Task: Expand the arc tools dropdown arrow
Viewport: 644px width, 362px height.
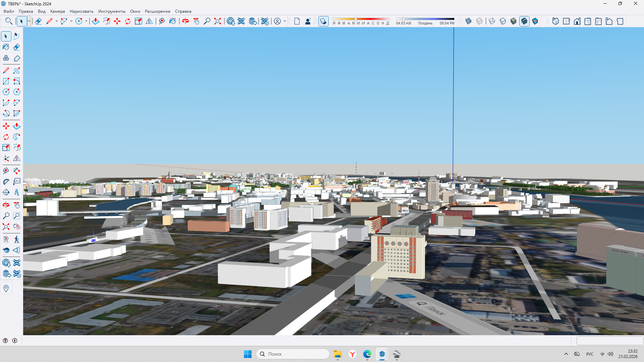Action: tap(71, 21)
